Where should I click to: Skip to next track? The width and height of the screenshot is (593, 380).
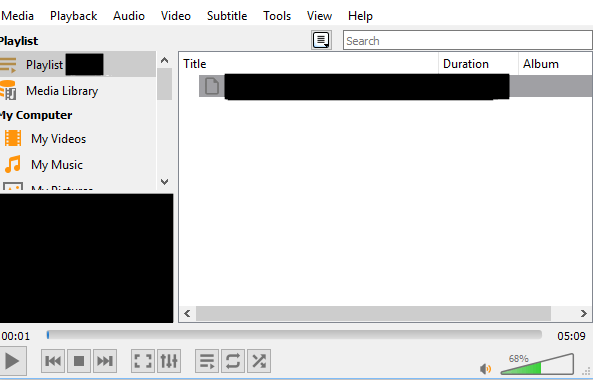coord(105,361)
